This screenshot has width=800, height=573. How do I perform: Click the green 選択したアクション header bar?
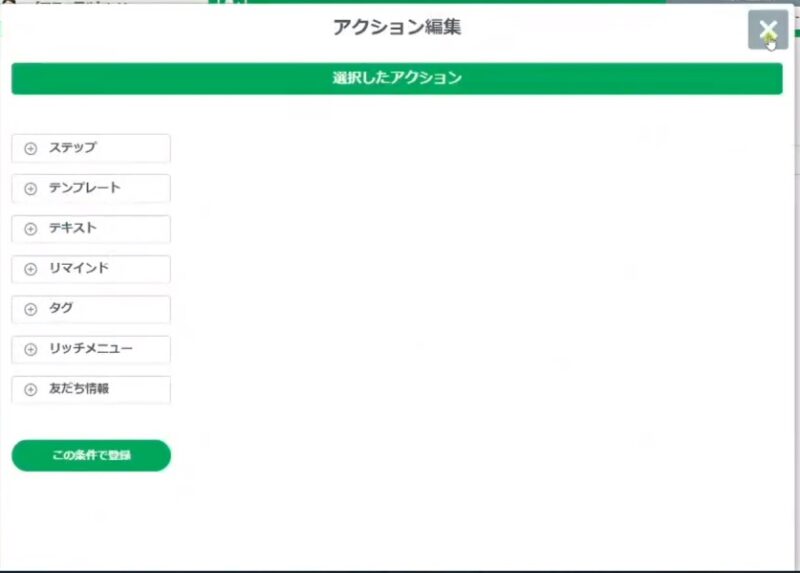pos(397,79)
